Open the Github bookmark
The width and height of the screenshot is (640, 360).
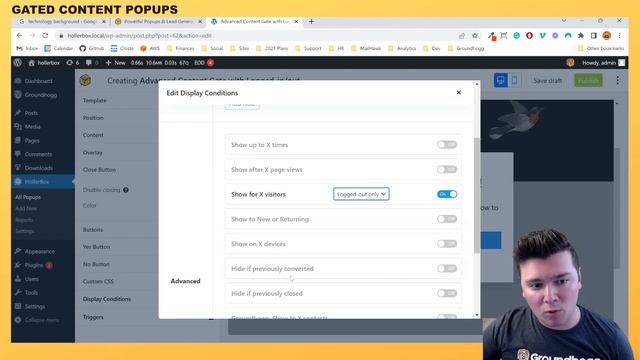point(92,48)
